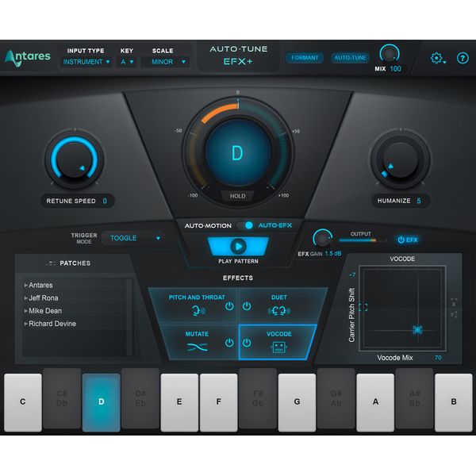476x476 pixels.
Task: Open the Scale Minor dropdown
Action: coord(166,62)
